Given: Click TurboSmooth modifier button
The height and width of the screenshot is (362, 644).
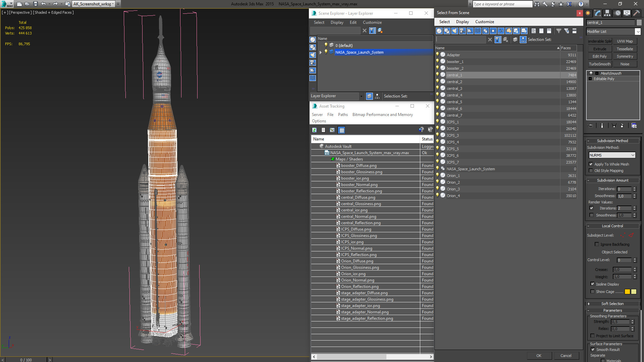Looking at the screenshot, I should coord(599,64).
